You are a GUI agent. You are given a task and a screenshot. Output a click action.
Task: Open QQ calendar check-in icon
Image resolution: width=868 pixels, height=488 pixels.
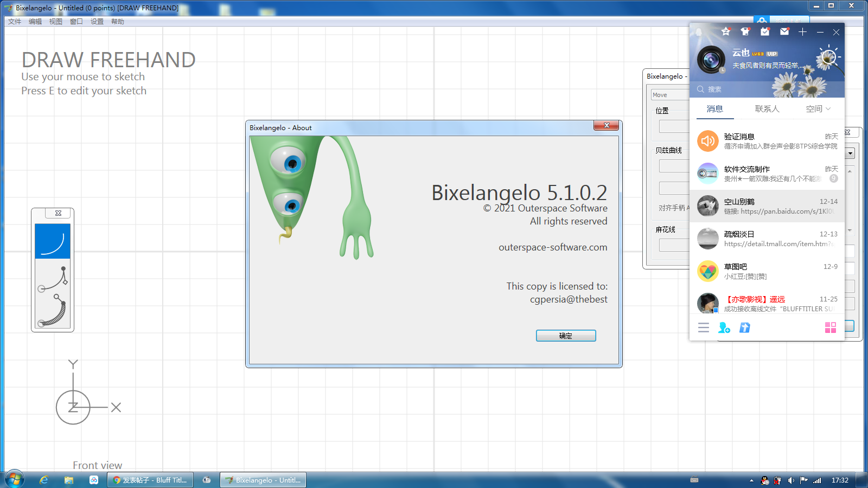(x=765, y=32)
